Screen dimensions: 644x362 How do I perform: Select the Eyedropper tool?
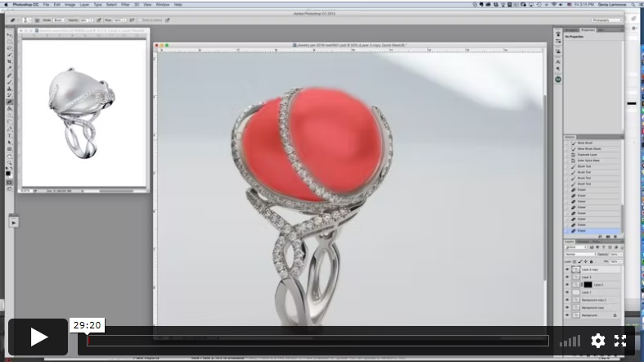pos(10,68)
